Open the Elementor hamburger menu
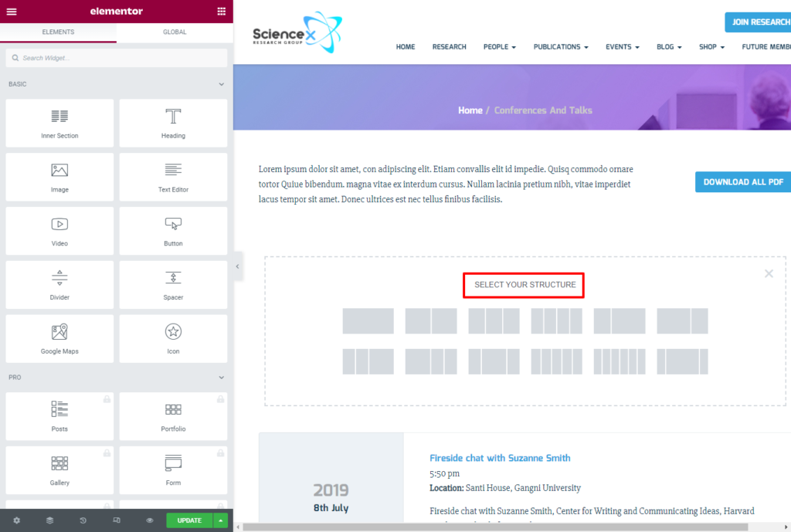 tap(12, 12)
